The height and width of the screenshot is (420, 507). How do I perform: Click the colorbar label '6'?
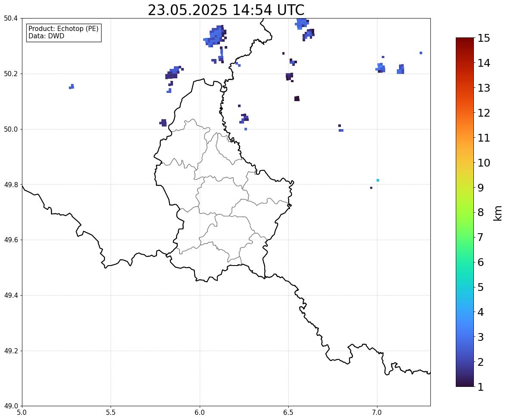481,262
